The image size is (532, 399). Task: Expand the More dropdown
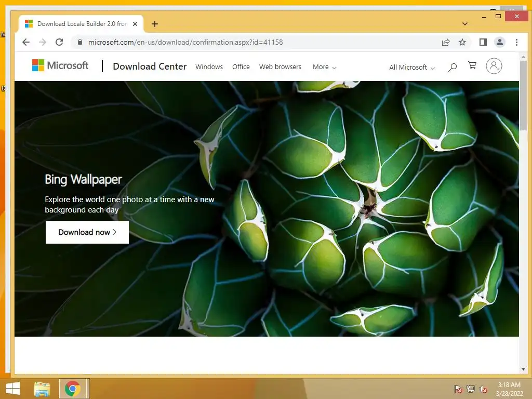click(x=324, y=67)
